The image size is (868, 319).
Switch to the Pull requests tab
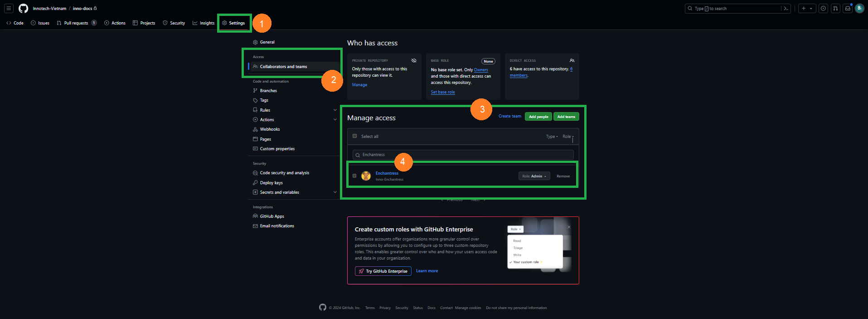pyautogui.click(x=77, y=23)
